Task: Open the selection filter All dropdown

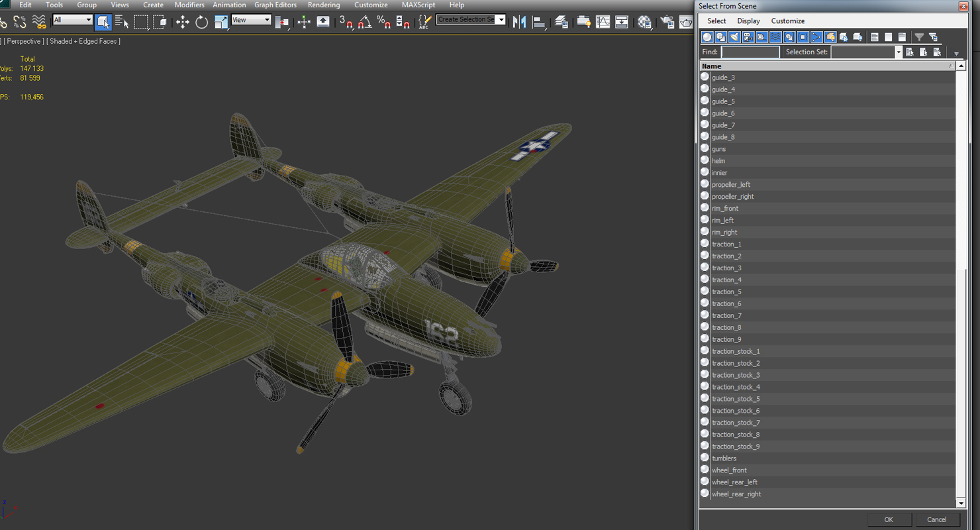Action: (x=73, y=20)
